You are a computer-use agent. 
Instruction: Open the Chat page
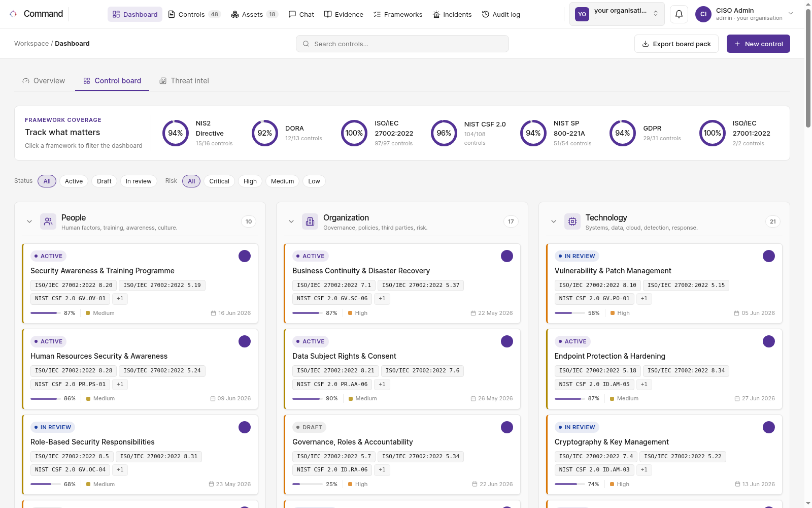(x=301, y=14)
